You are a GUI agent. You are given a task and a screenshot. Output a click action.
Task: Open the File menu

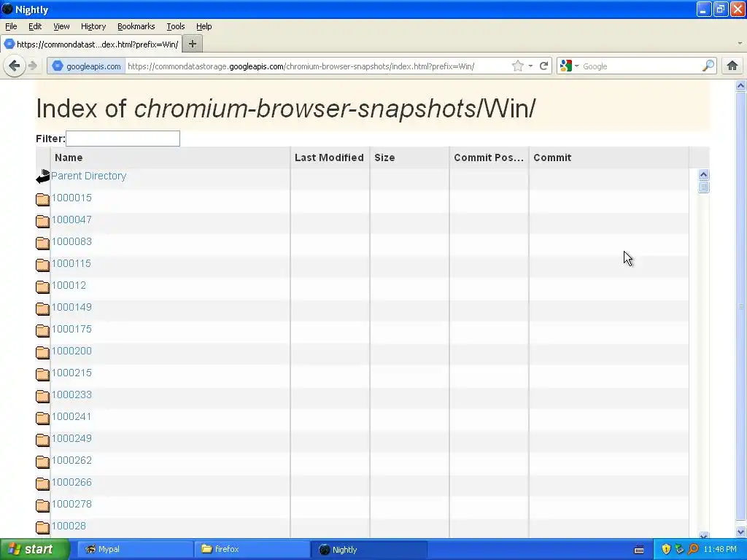(11, 26)
